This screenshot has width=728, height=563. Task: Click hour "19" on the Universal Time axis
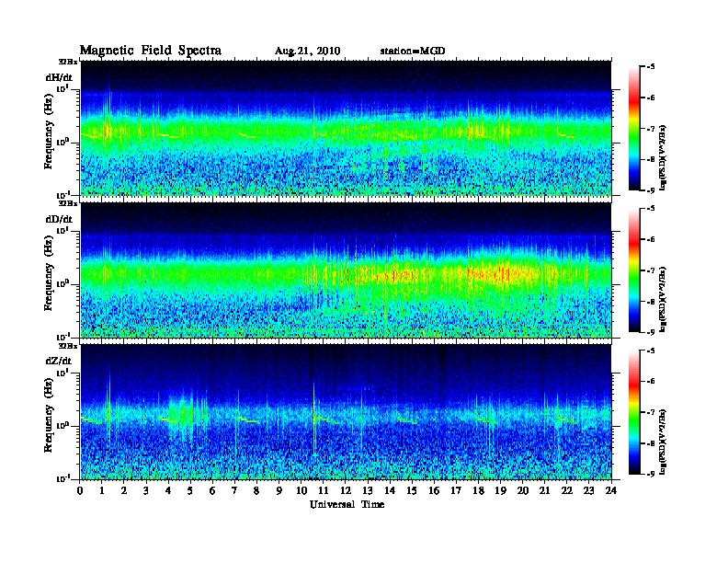[500, 491]
